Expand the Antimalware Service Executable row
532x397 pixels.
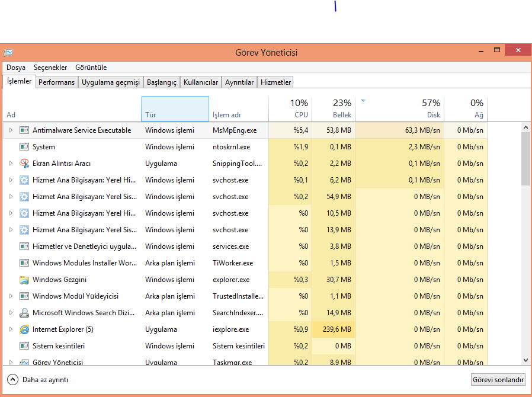pyautogui.click(x=11, y=130)
